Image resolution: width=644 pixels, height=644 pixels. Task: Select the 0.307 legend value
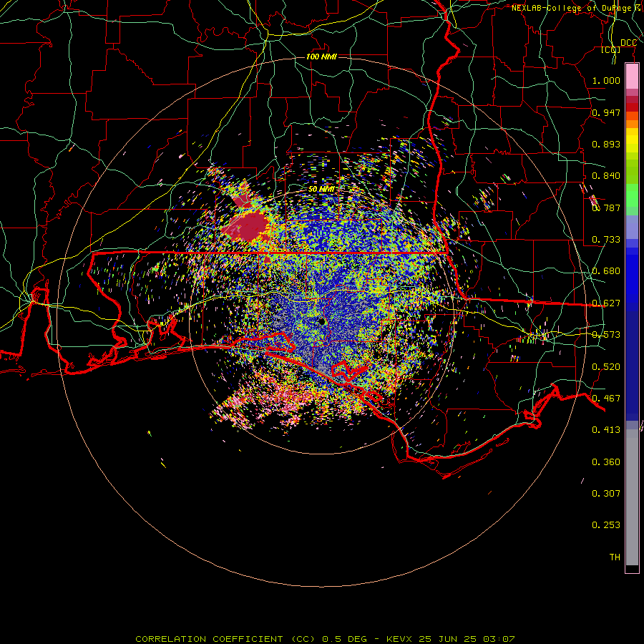(x=606, y=494)
